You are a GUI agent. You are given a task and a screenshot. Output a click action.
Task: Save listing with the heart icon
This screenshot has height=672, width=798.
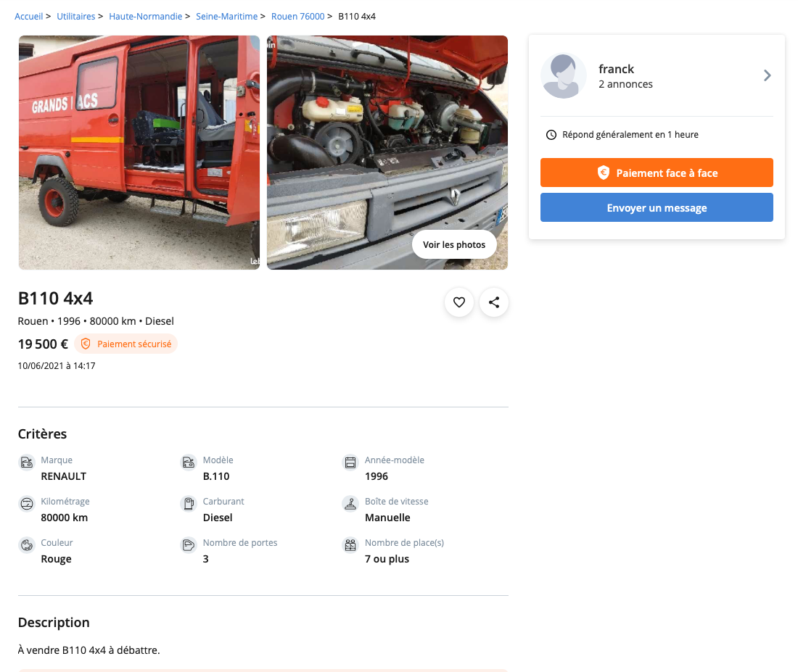click(x=459, y=302)
